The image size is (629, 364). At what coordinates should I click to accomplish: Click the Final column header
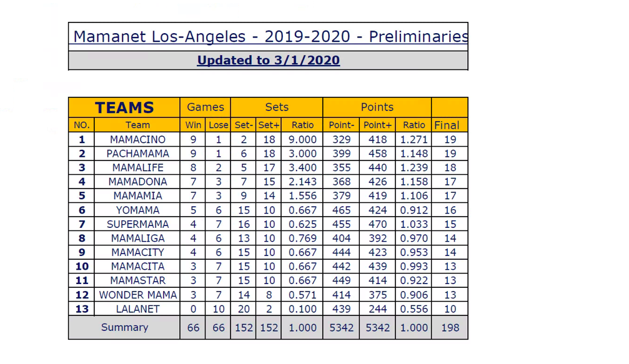click(x=450, y=125)
